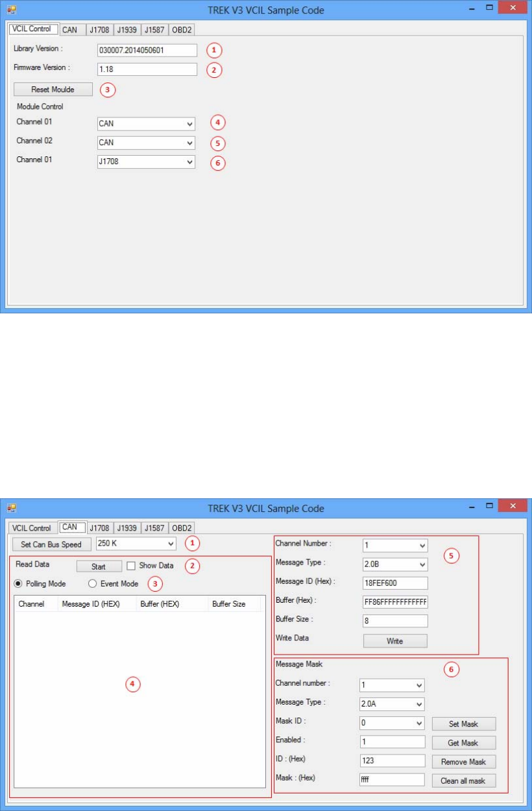Click app icon in upper window title bar
The height and width of the screenshot is (811, 532).
click(11, 10)
